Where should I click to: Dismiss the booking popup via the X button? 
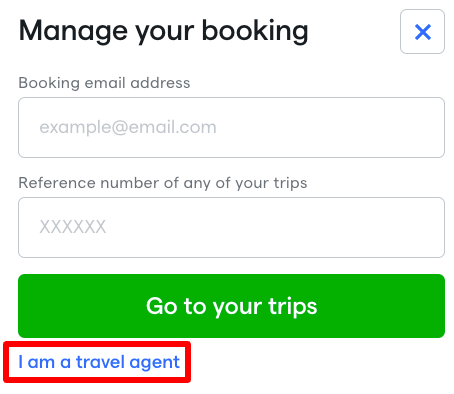(422, 32)
